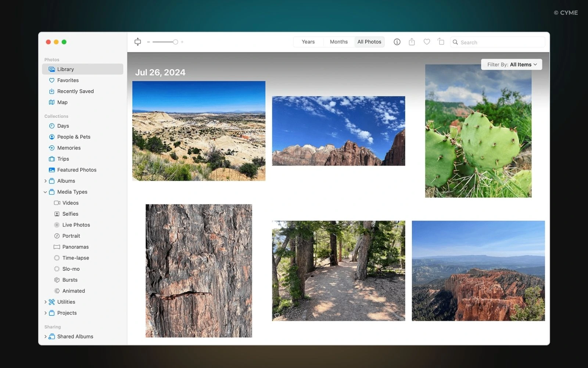Click the Favorites text label

68,80
